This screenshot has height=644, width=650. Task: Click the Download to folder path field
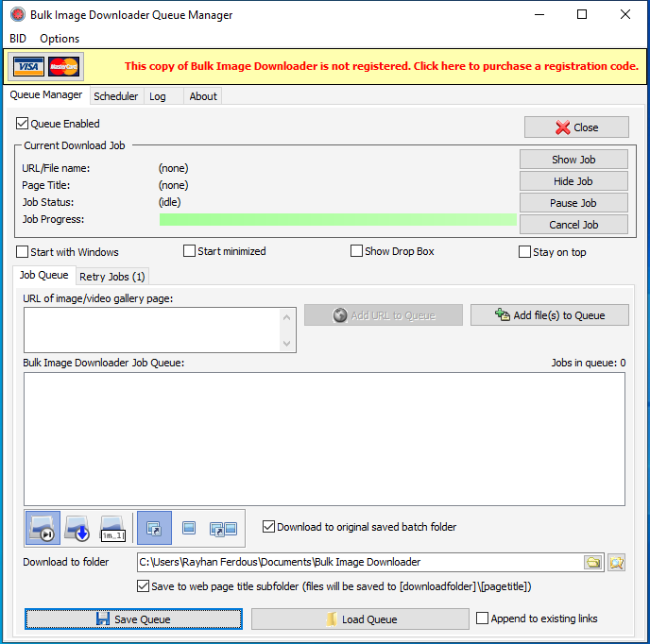click(360, 563)
